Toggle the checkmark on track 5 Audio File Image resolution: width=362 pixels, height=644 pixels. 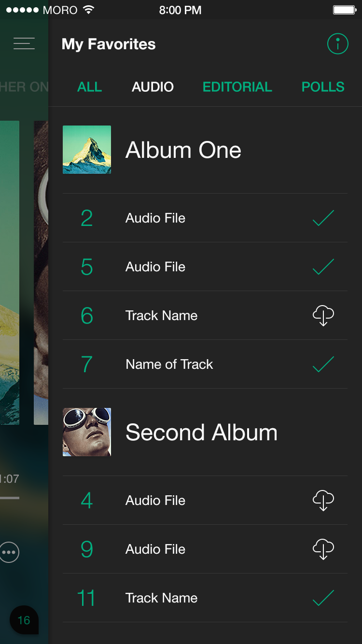(323, 267)
